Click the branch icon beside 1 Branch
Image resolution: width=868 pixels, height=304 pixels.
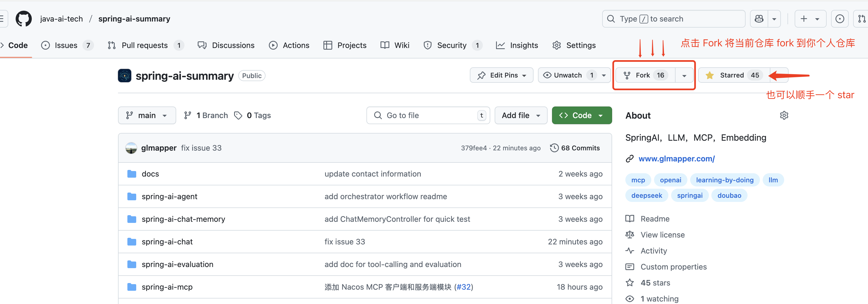tap(188, 116)
